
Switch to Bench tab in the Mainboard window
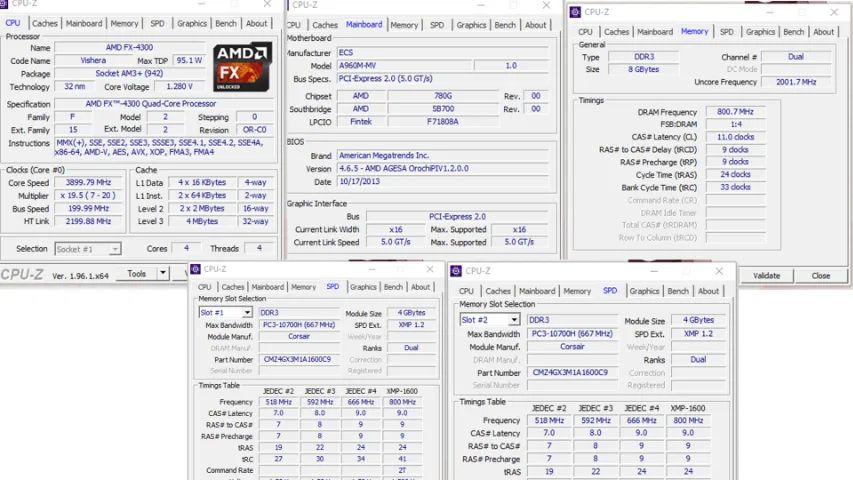[x=505, y=25]
